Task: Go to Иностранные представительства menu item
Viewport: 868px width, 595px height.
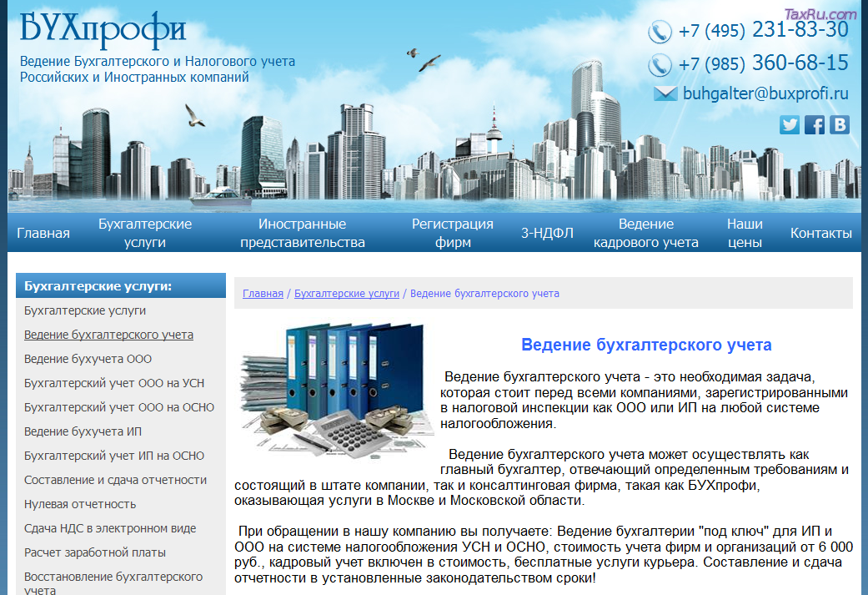Action: 303,233
